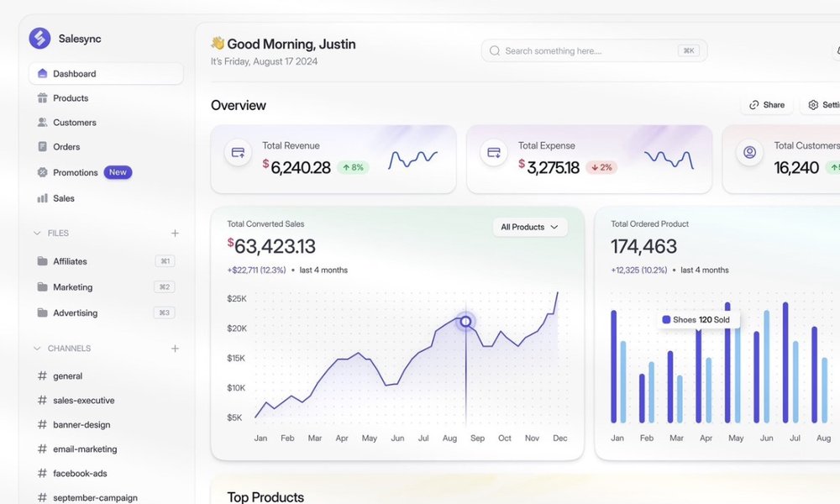Open the All Products dropdown
Screen dimensions: 840x504
click(530, 227)
